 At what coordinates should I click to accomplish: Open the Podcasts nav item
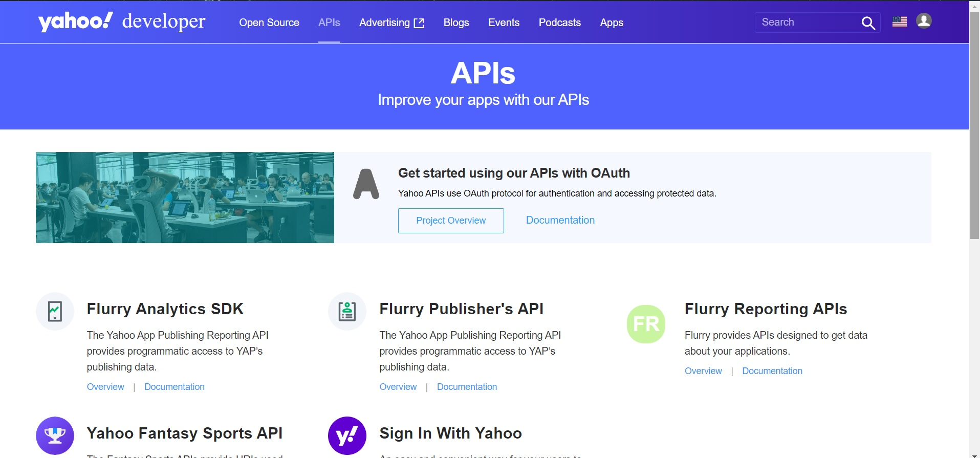(559, 23)
